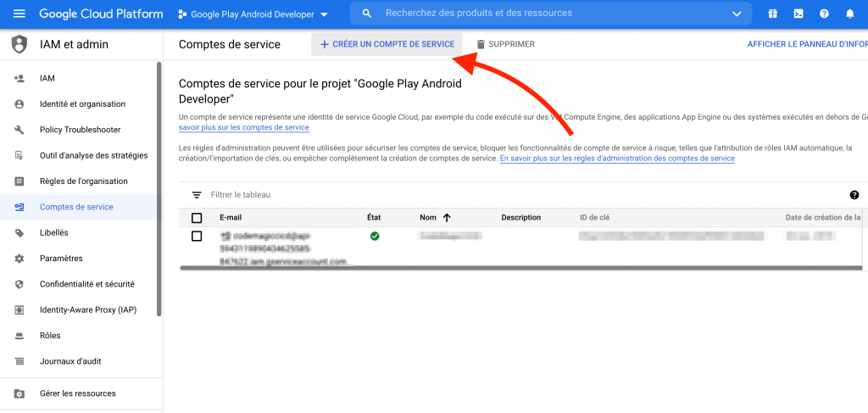868x413 pixels.
Task: Sort by the Nom column arrow
Action: (x=447, y=218)
